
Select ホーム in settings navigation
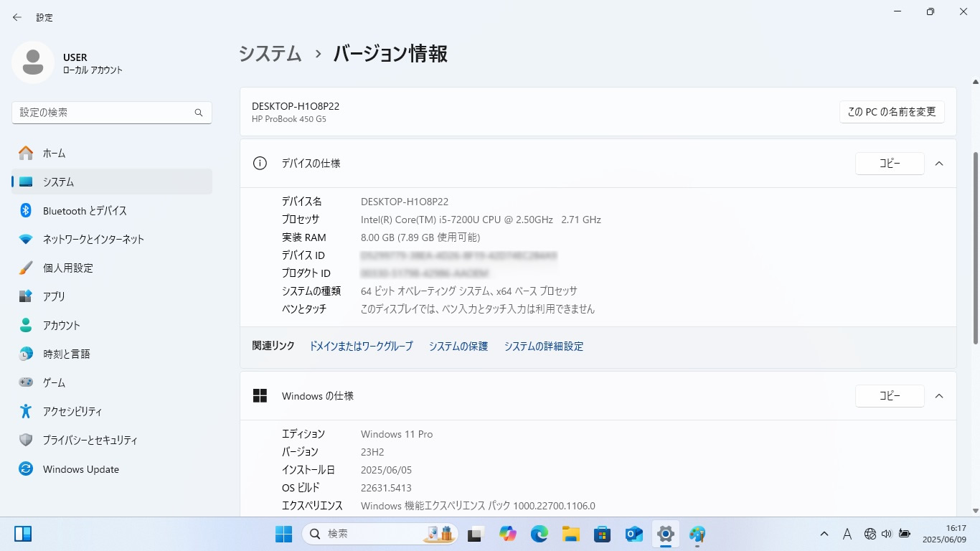112,153
